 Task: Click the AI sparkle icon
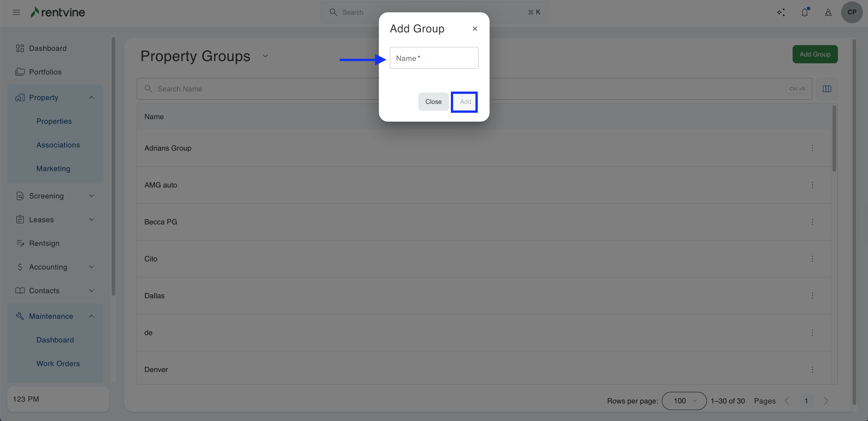coord(781,13)
